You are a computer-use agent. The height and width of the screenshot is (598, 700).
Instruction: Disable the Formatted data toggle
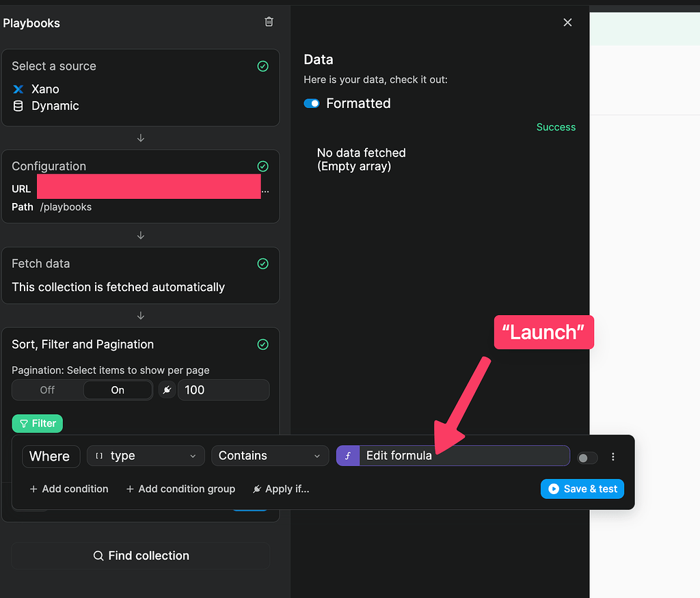(x=313, y=103)
